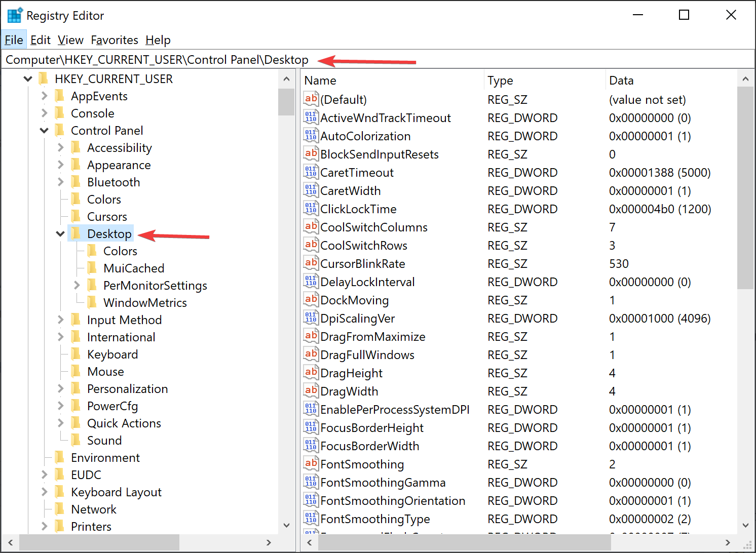Collapse the Desktop key

coord(61,234)
